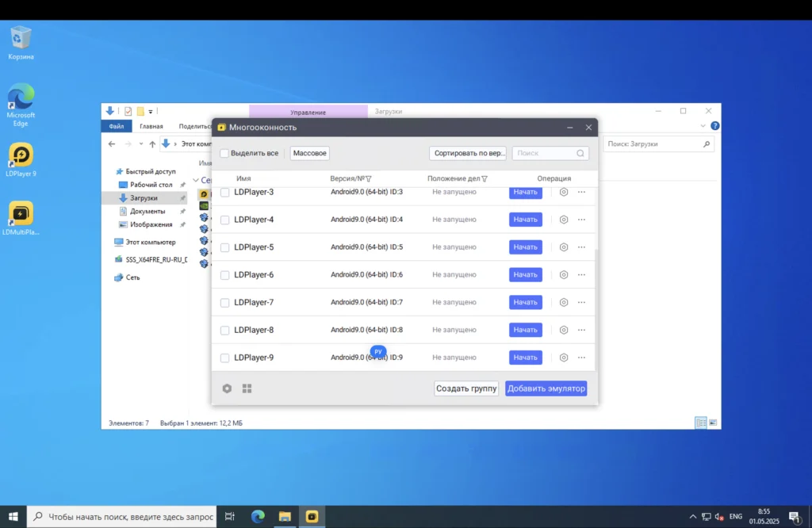Tick the checkbox for LDPlayer-8
The image size is (812, 528).
(x=224, y=331)
